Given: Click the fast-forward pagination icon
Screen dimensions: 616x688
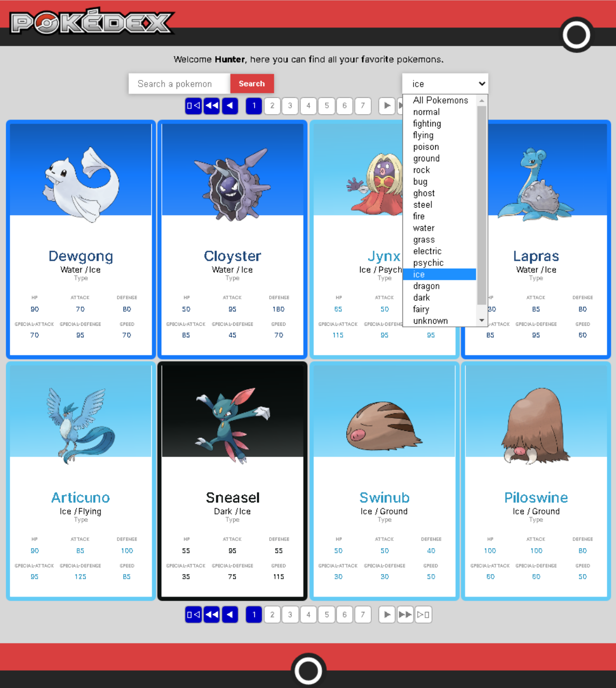Looking at the screenshot, I should [406, 614].
